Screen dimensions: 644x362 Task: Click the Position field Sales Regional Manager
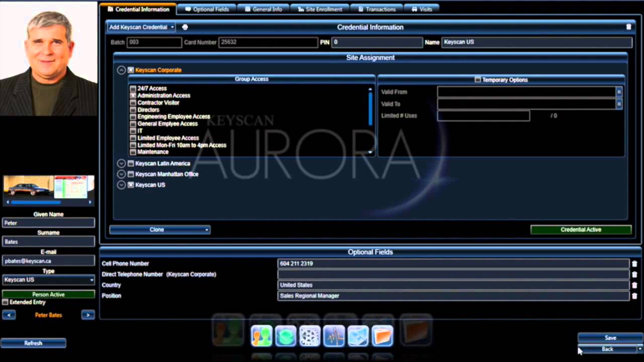[x=454, y=296]
